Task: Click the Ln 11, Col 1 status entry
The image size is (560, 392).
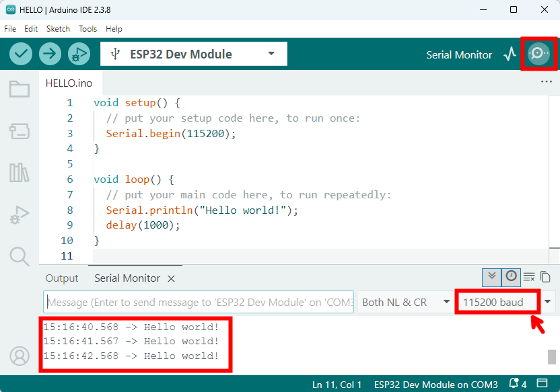Action: [x=337, y=385]
